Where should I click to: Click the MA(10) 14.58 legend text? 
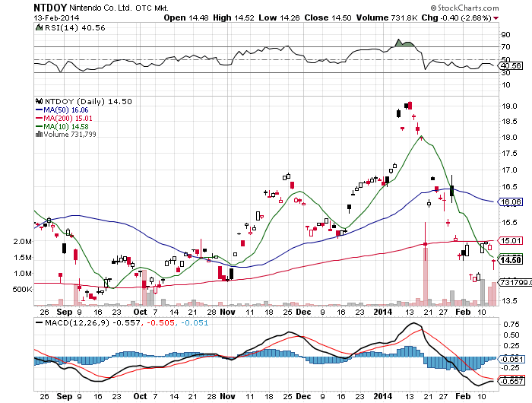point(66,127)
